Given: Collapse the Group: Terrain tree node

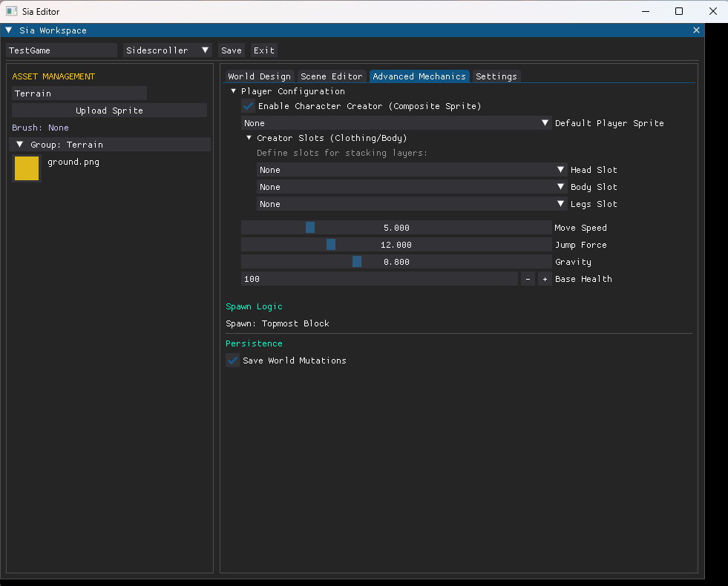Looking at the screenshot, I should [x=20, y=145].
